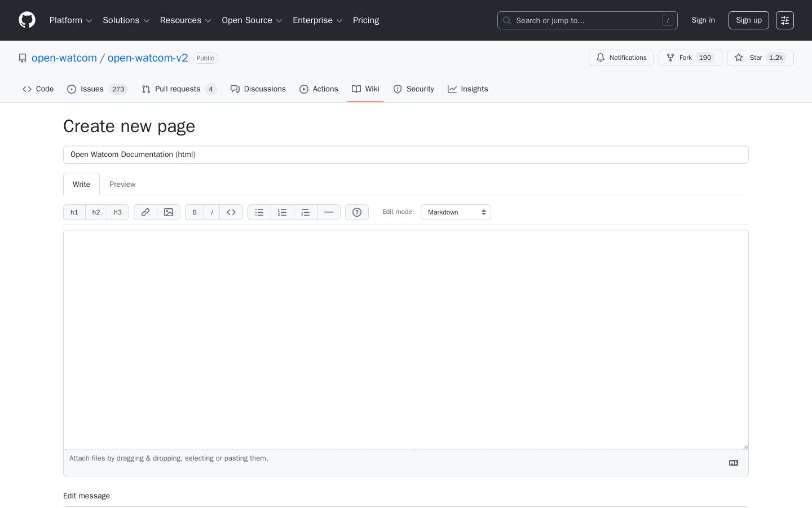Insert a heading 3 with h3
The image size is (812, 508).
click(x=118, y=212)
